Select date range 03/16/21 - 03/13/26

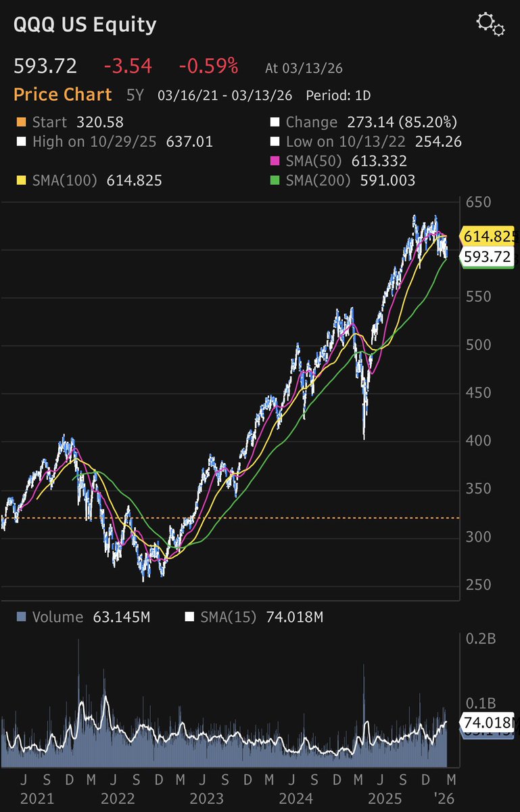225,95
